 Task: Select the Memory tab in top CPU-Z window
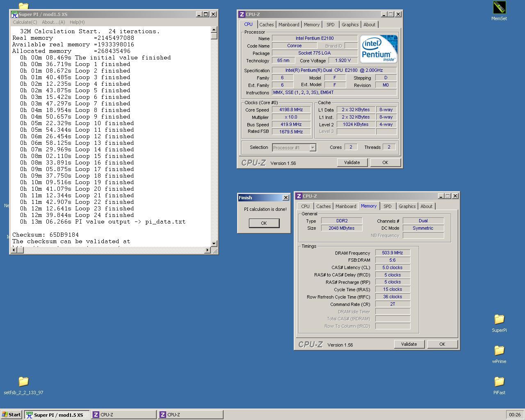coord(312,25)
